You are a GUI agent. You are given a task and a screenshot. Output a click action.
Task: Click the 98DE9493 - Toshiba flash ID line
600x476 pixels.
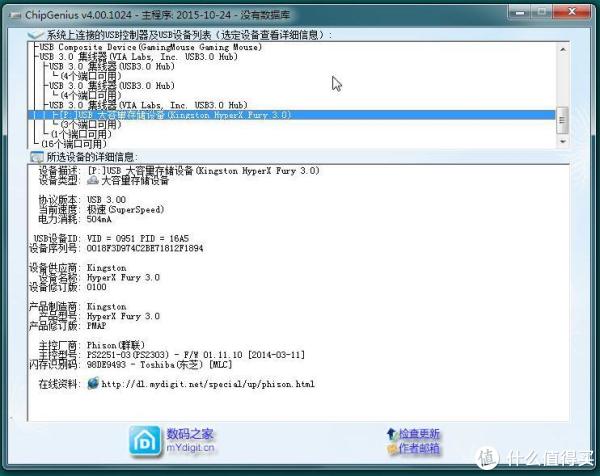coord(160,365)
